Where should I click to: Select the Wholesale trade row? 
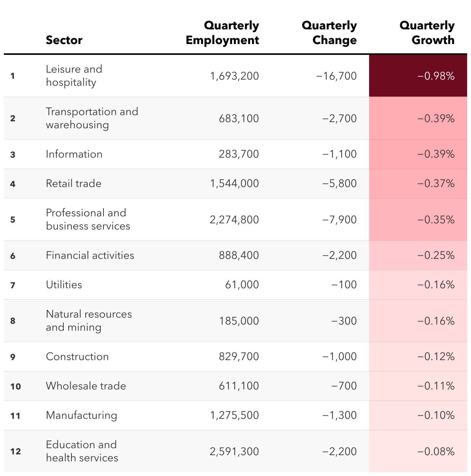tap(235, 386)
